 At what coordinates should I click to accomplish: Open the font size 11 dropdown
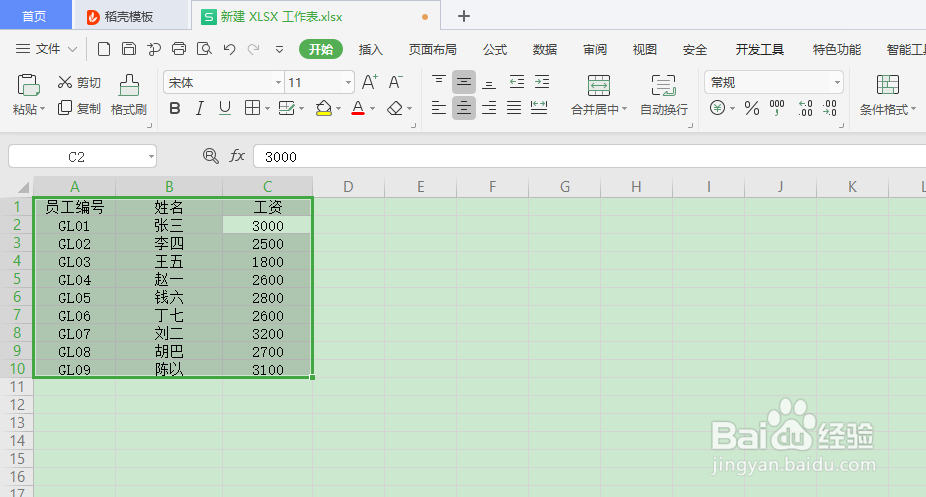click(x=348, y=83)
